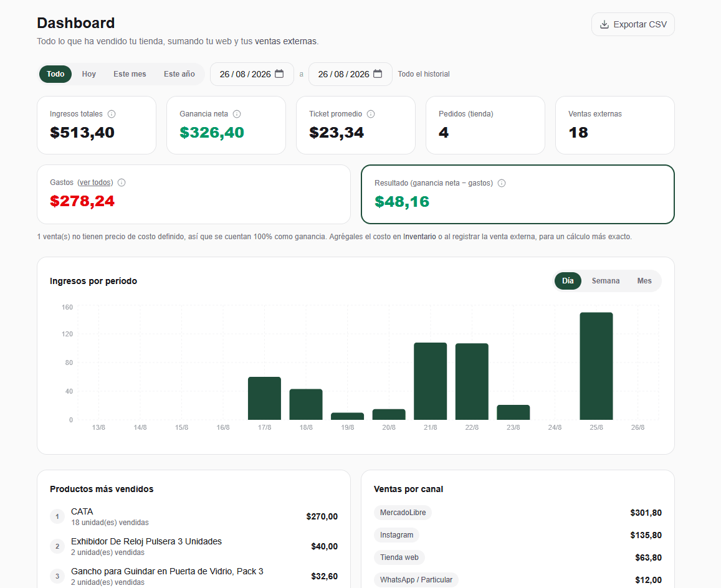
Task: Filter by Este año
Action: [179, 74]
